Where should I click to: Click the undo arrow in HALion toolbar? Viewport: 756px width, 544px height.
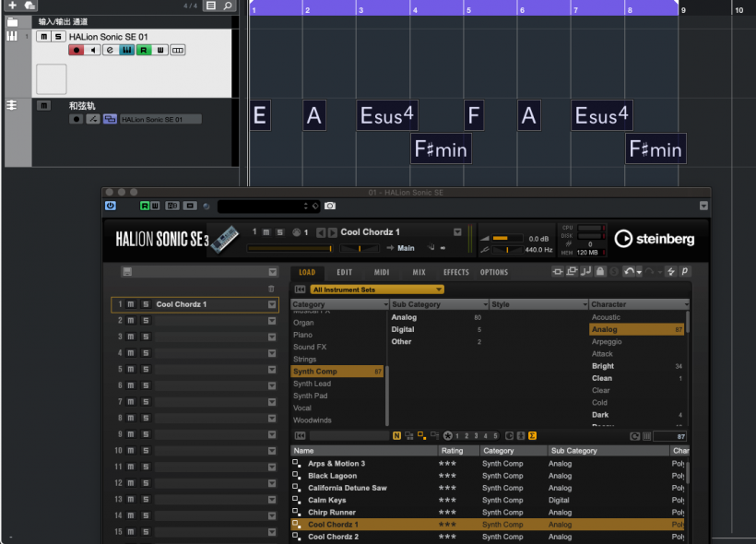(x=629, y=271)
